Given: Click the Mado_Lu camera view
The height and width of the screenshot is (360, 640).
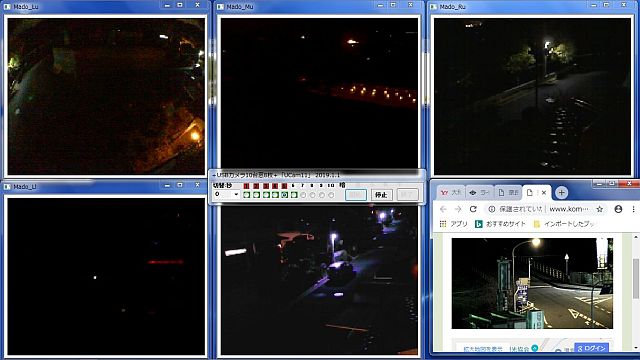Looking at the screenshot, I should click(x=106, y=96).
